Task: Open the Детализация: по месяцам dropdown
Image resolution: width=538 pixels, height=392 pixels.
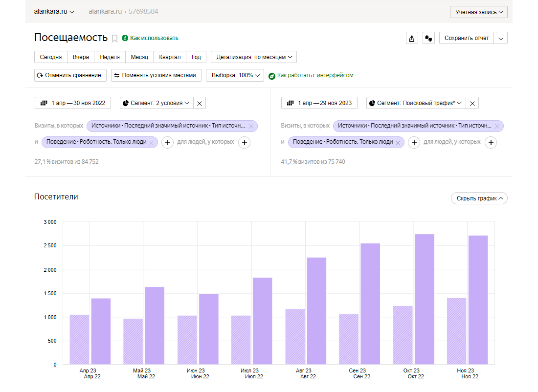Action: coord(254,57)
